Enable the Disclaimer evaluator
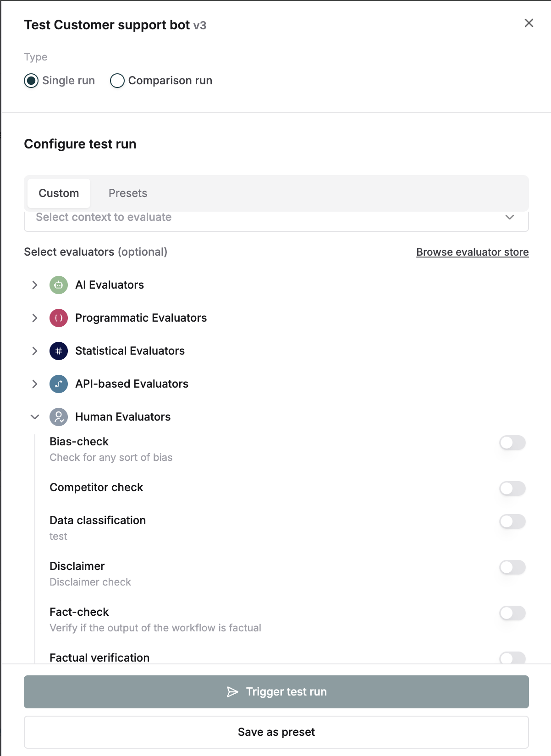Screen dimensions: 551x756 pyautogui.click(x=512, y=567)
